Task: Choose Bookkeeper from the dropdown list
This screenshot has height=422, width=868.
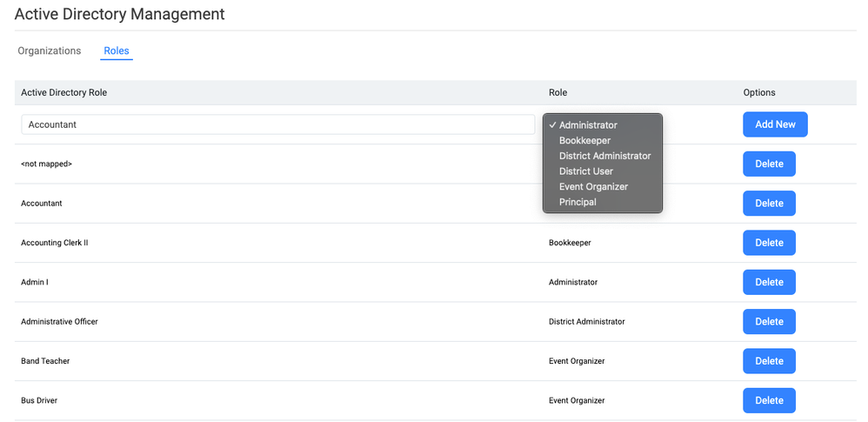Action: [x=584, y=141]
